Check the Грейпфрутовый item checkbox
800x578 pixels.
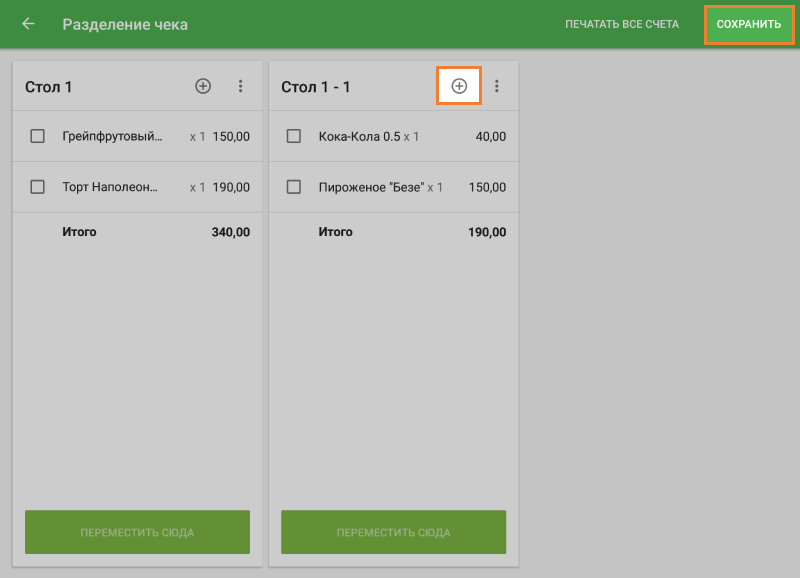[x=38, y=136]
